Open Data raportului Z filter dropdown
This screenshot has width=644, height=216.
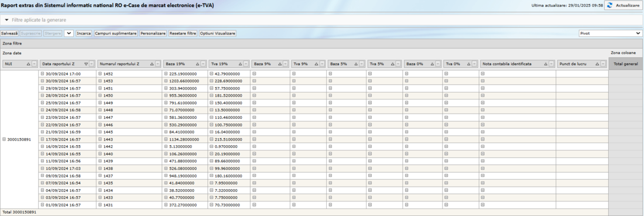pyautogui.click(x=91, y=64)
